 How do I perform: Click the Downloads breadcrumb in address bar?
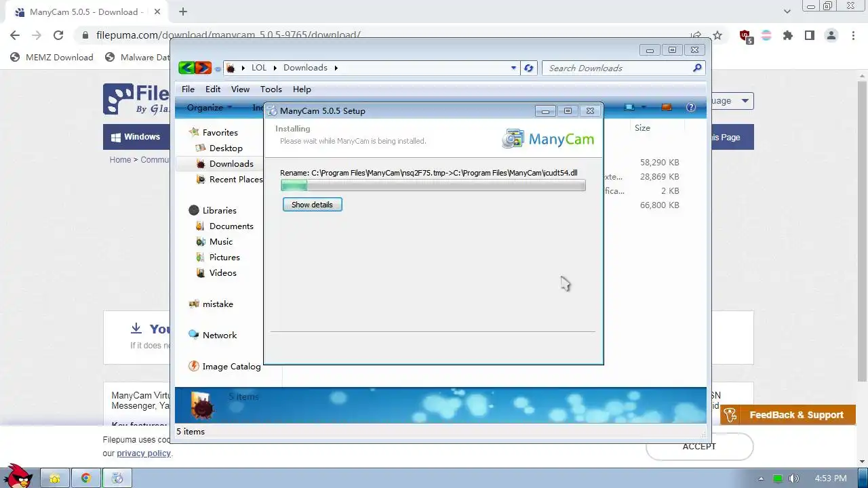305,68
